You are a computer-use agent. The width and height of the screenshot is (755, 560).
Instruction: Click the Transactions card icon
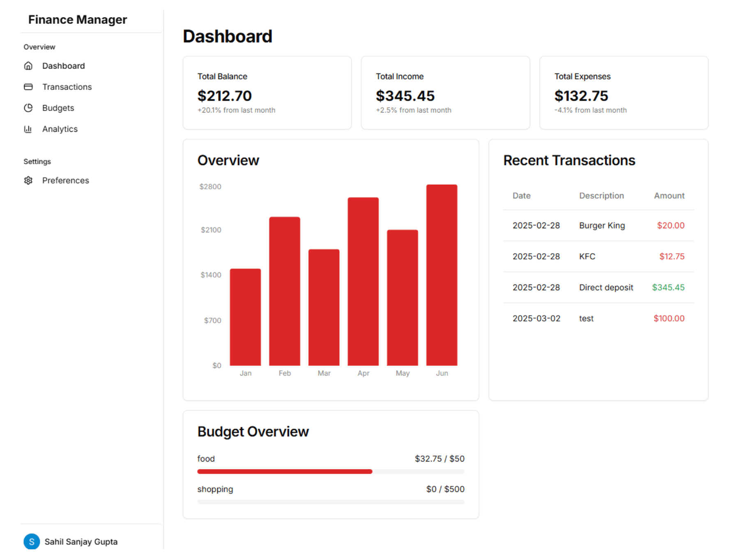tap(28, 87)
